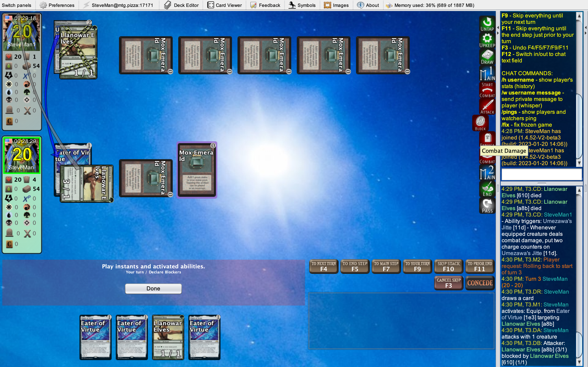Click the CONCEDE button
The image size is (588, 367).
(480, 283)
